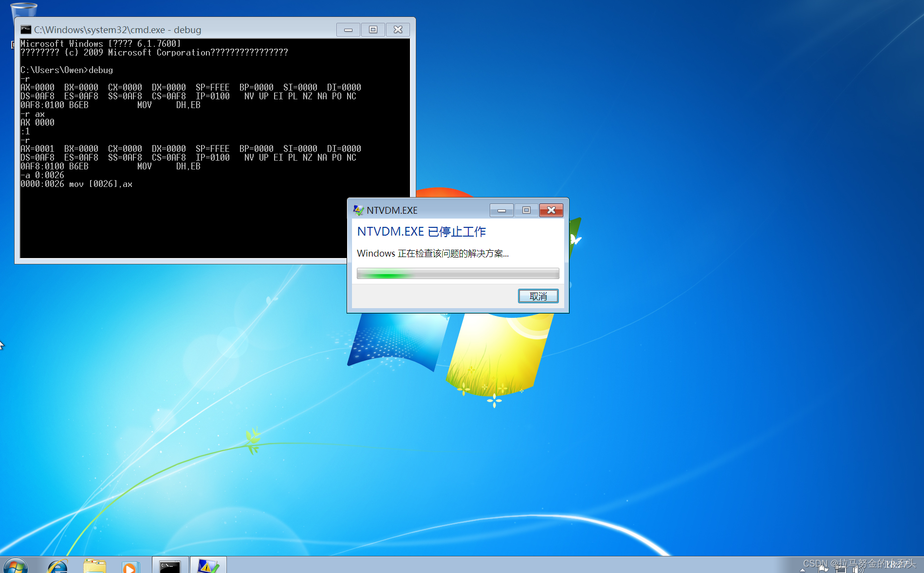The image size is (924, 573).
Task: Click the first "IP=0100" register value
Action: click(x=213, y=96)
